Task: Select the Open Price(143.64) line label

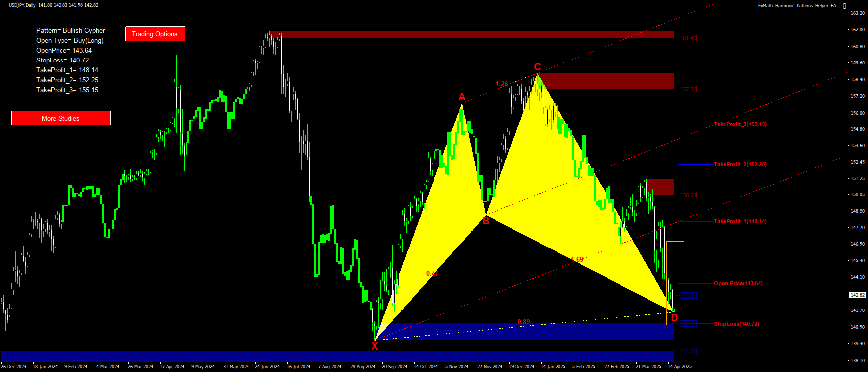Action: 738,283
